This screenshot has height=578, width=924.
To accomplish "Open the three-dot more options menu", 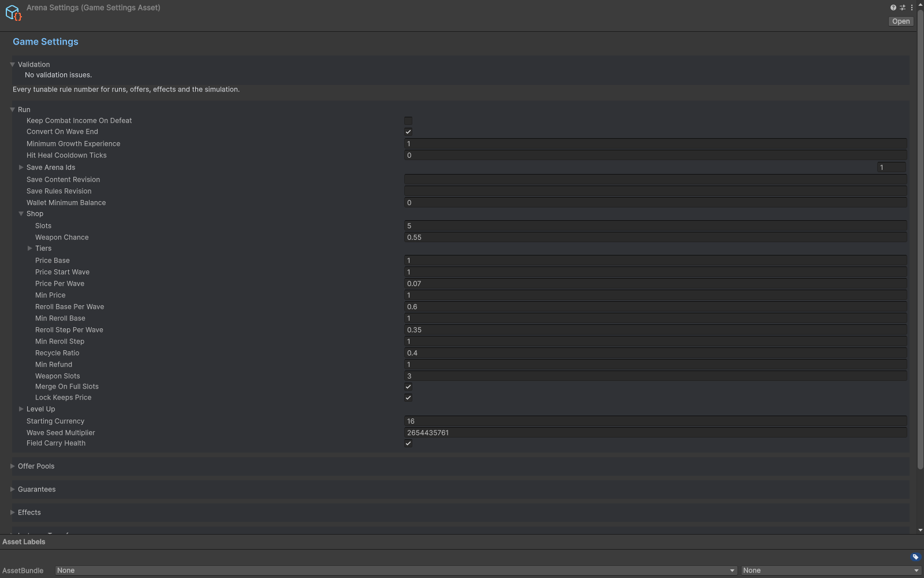I will tap(912, 8).
